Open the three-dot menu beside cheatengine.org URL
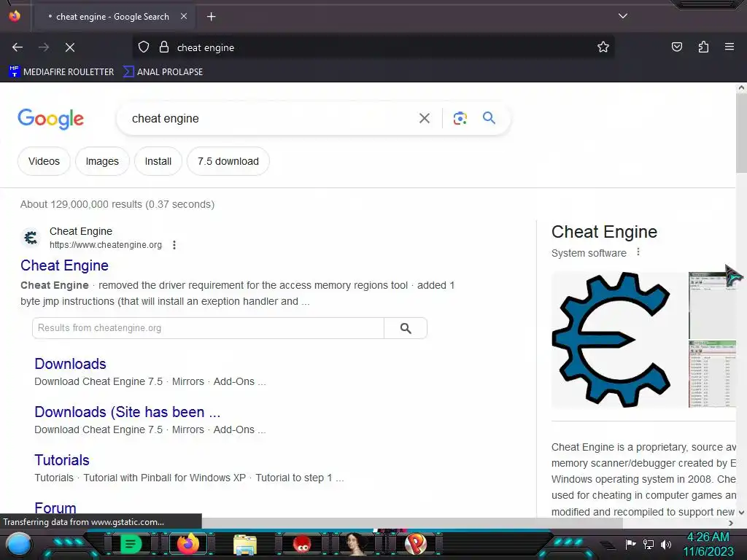This screenshot has height=560, width=747. point(174,245)
